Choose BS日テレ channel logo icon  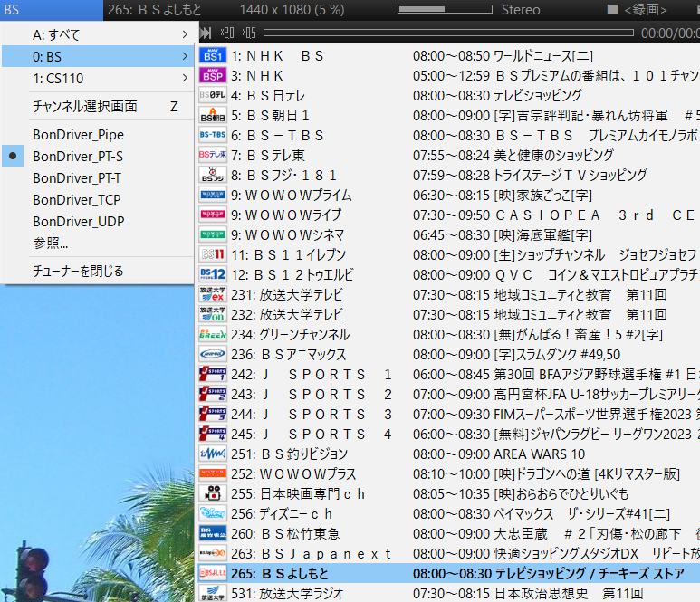[x=213, y=95]
